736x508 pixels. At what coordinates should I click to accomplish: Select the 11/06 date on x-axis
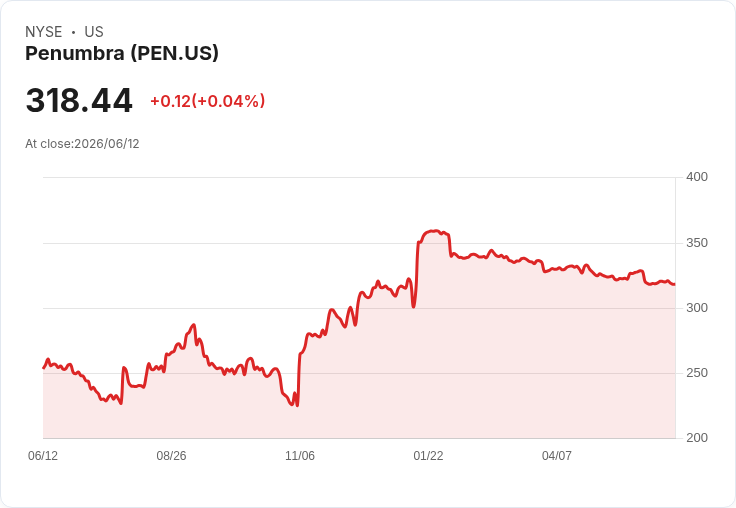(300, 455)
